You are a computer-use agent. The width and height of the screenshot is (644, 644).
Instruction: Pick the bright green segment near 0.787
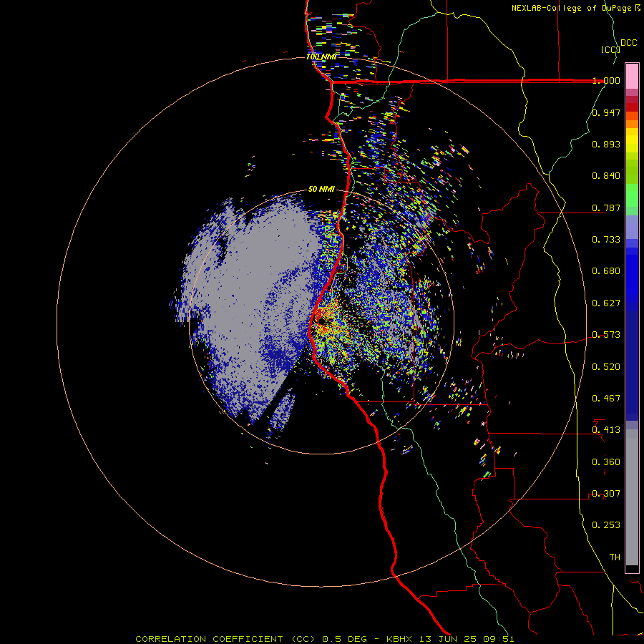click(632, 195)
